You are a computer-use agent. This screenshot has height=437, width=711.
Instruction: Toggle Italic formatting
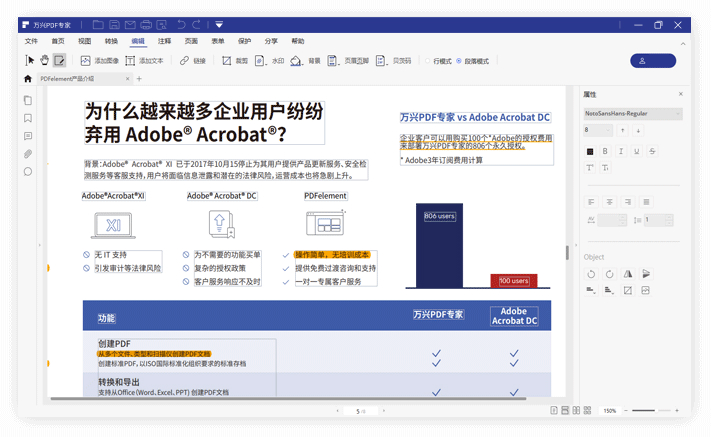(x=621, y=151)
